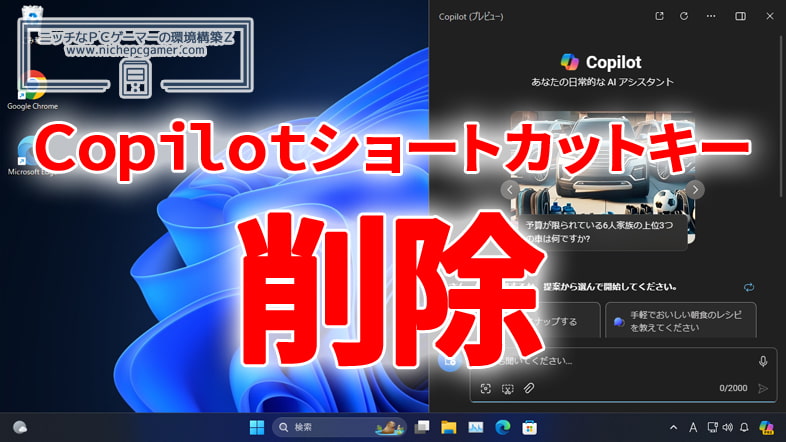Expand hidden system tray icons
786x442 pixels.
673,427
